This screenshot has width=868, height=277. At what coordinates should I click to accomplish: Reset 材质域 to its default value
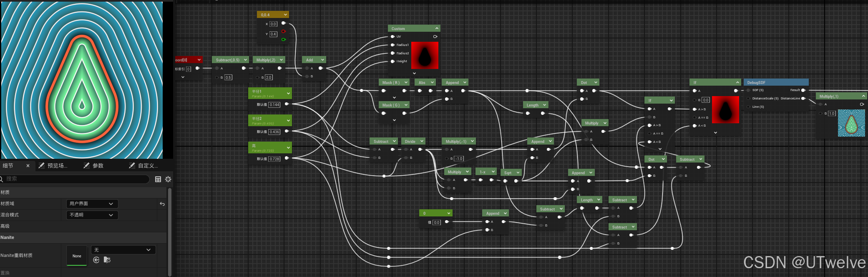(x=162, y=204)
